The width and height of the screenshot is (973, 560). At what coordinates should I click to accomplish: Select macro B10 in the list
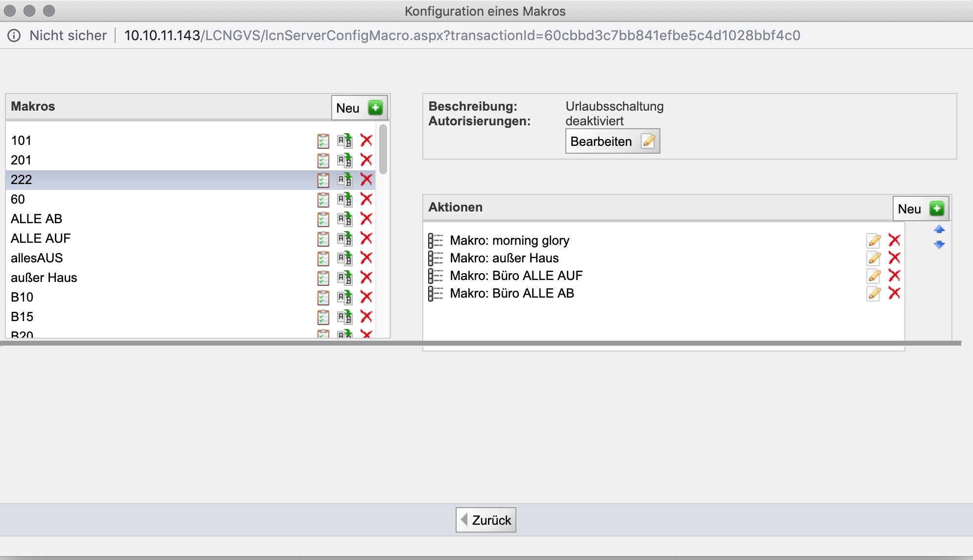click(x=22, y=297)
